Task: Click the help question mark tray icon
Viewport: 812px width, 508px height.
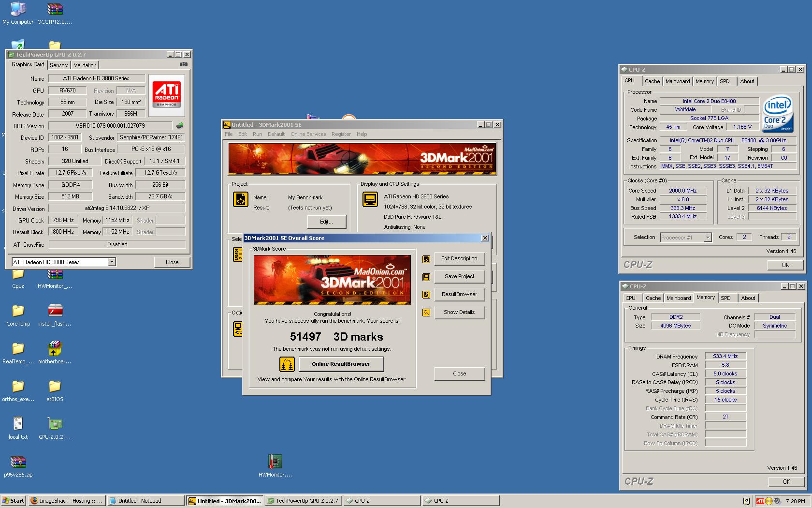Action: click(746, 501)
